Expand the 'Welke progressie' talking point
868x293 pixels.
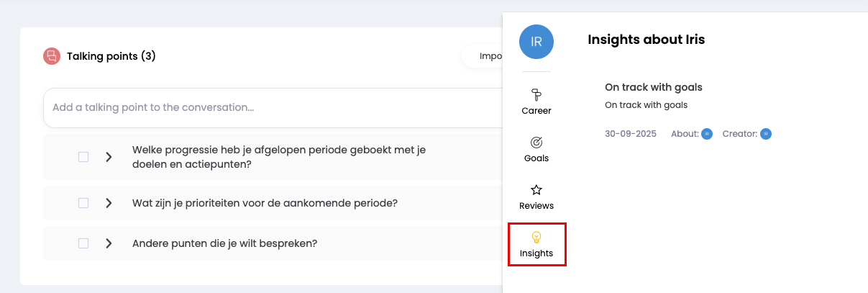click(109, 157)
